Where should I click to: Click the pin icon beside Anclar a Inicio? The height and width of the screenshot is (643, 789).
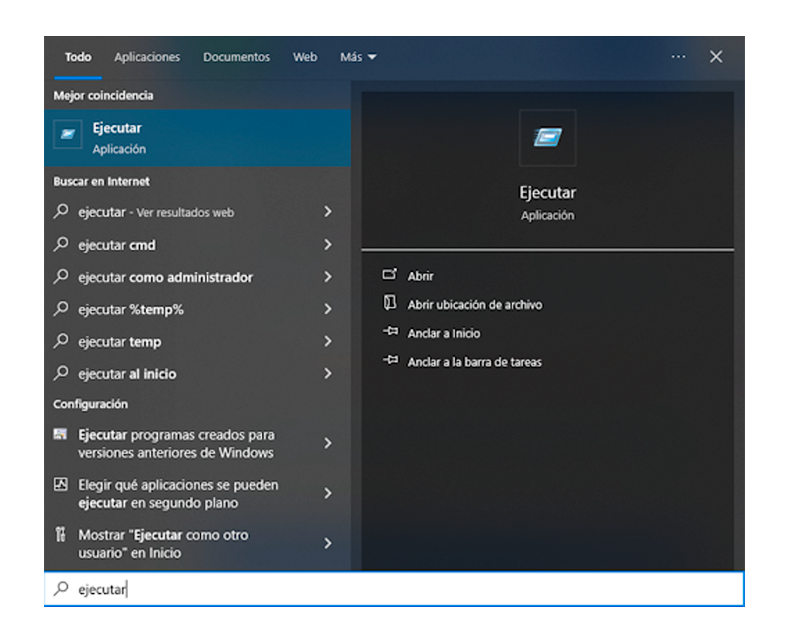click(x=390, y=333)
